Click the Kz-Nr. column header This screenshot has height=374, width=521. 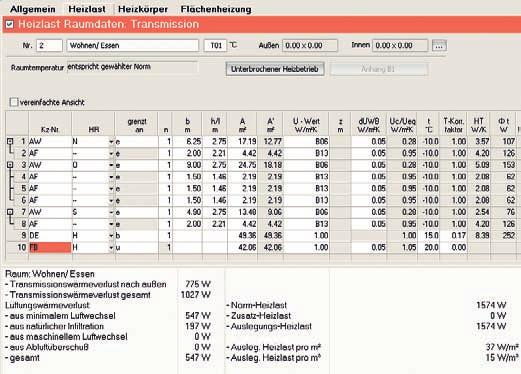[x=50, y=124]
